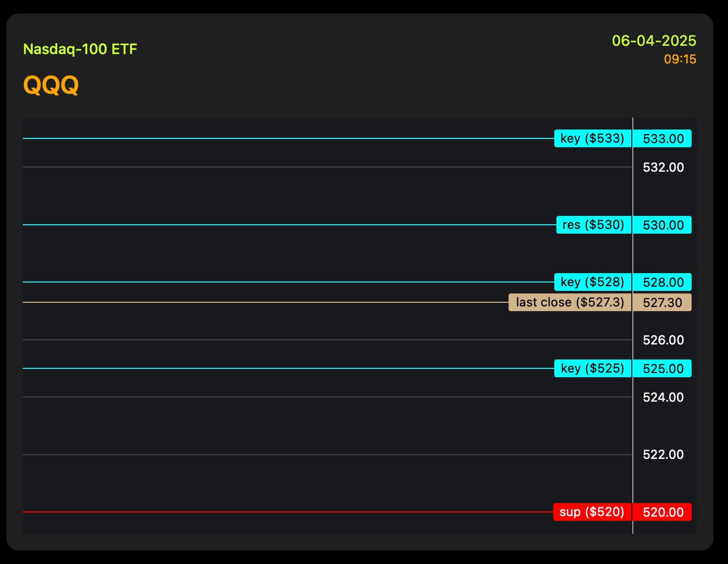
Task: Click the red 520.00 price tag
Action: coord(663,512)
